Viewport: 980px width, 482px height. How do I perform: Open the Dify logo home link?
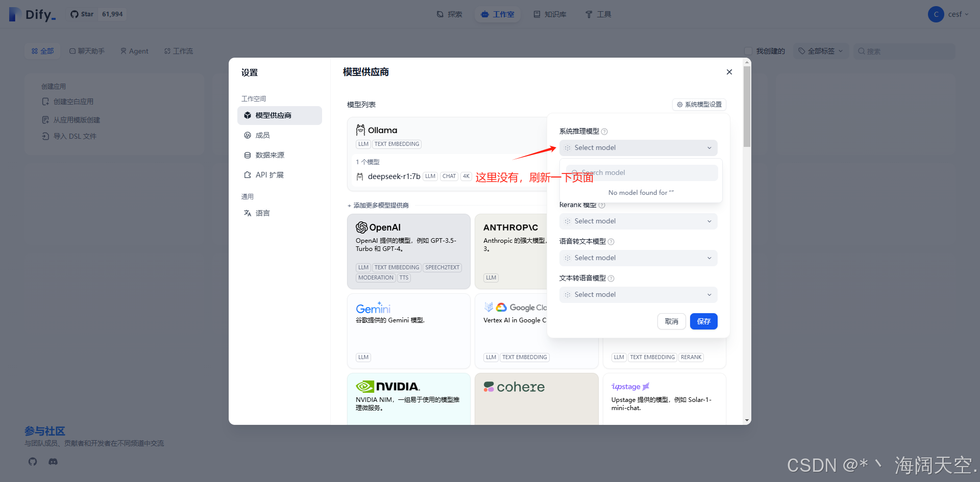(x=33, y=14)
